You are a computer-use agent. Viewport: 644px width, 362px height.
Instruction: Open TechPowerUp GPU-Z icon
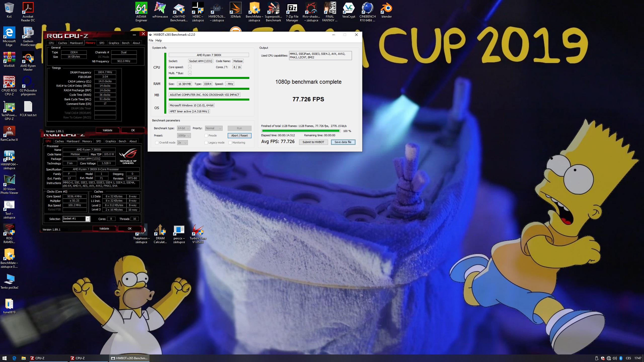(9, 110)
